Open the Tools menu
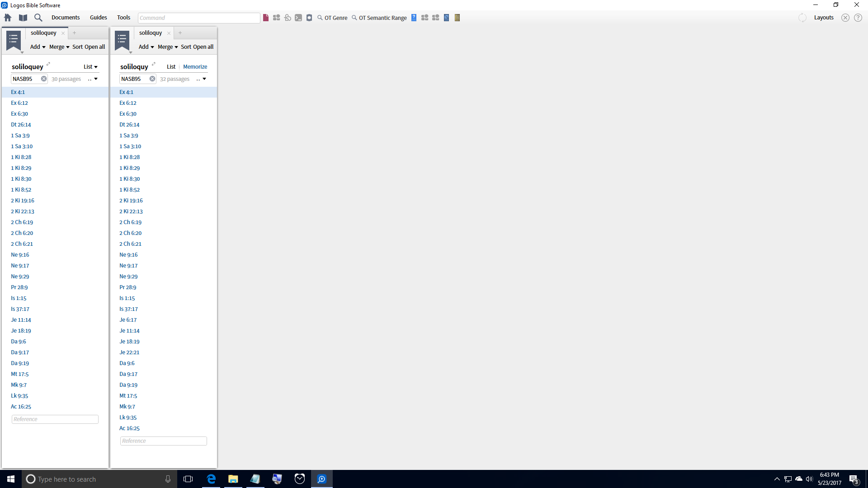The height and width of the screenshot is (488, 868). pos(123,18)
